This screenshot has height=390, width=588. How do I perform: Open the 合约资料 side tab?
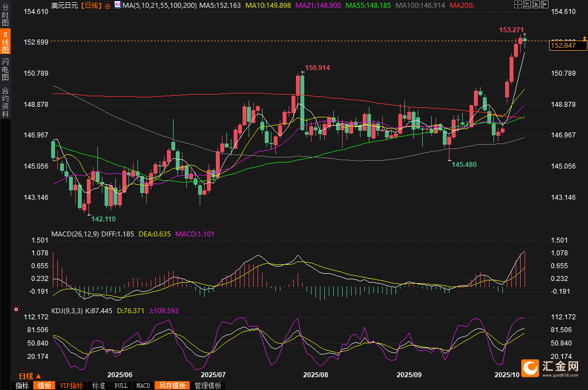[5, 102]
